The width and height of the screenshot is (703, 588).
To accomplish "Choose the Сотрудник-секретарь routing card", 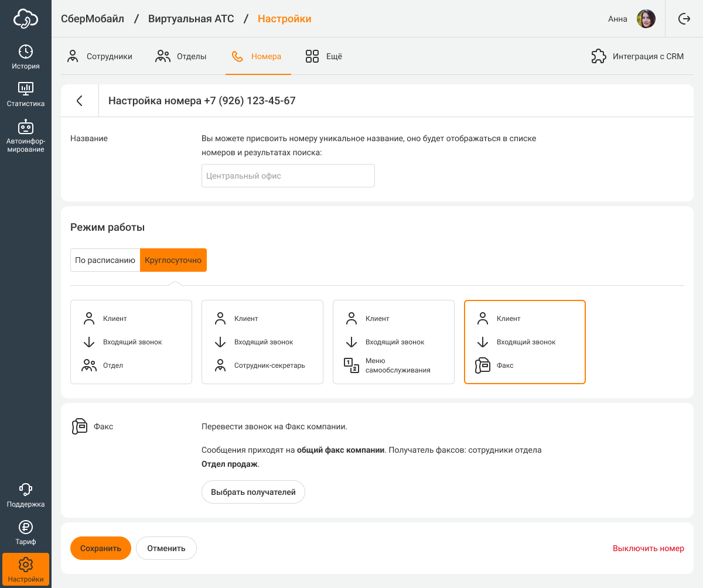I will tap(262, 342).
